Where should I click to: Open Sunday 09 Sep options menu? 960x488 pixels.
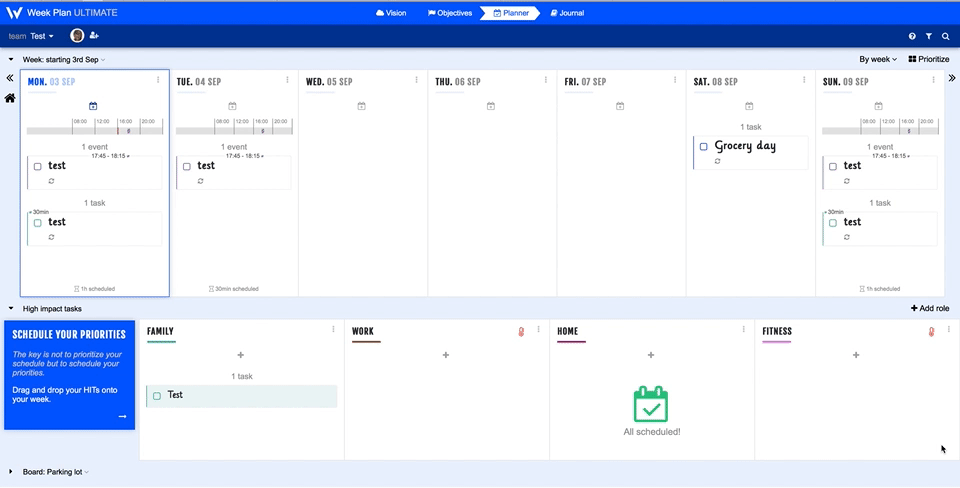point(934,80)
